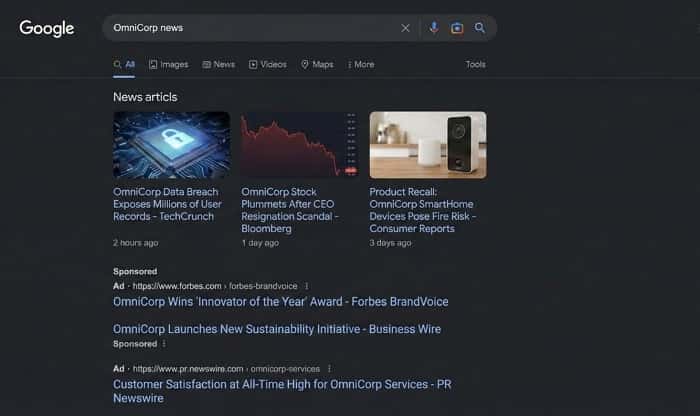Open OmniCorp Stock Plummets Bloomberg article
The height and width of the screenshot is (416, 700).
point(290,210)
